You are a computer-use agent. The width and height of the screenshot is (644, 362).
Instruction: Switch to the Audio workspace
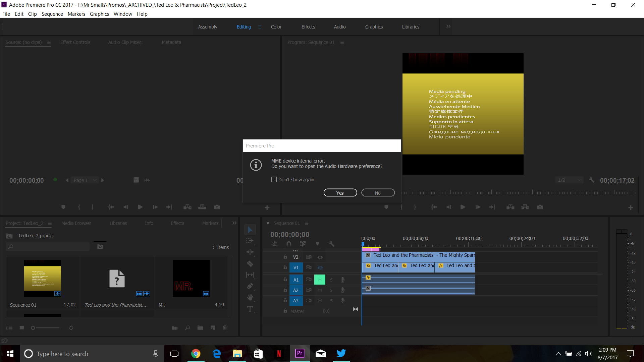[340, 27]
